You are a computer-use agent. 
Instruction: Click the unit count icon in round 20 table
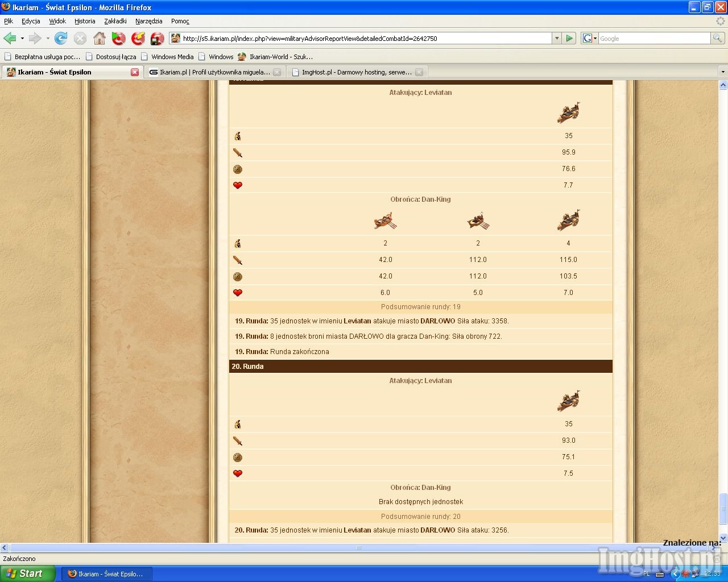tap(238, 424)
